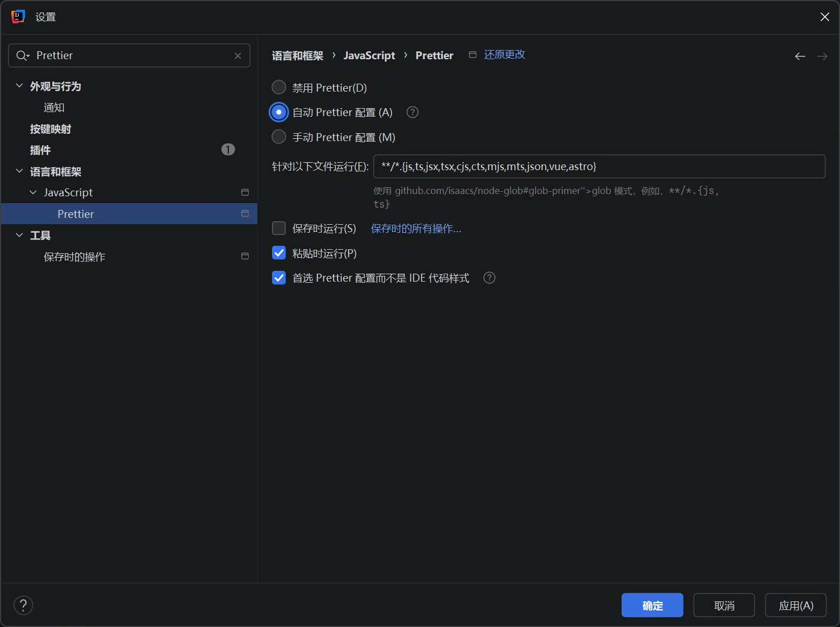Click Prettier in the breadcrumb
The width and height of the screenshot is (840, 627).
pos(434,55)
